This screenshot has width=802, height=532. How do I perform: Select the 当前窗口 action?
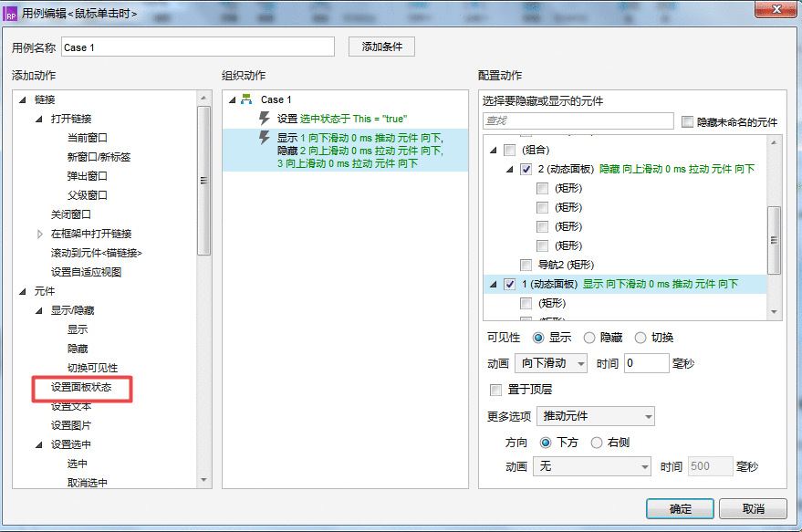click(88, 138)
